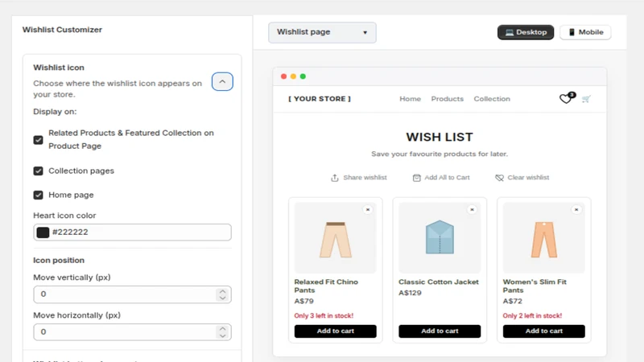Remove Women's Slim Fit Pants with x icon
The height and width of the screenshot is (362, 644).
pyautogui.click(x=576, y=210)
